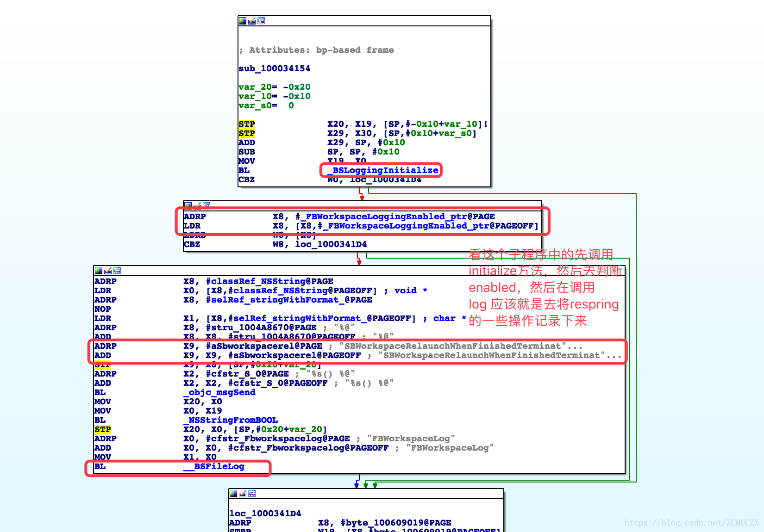Click the group-nodes icon on loc_1000341D4 block
Image resolution: width=764 pixels, height=532 pixels.
point(252,494)
